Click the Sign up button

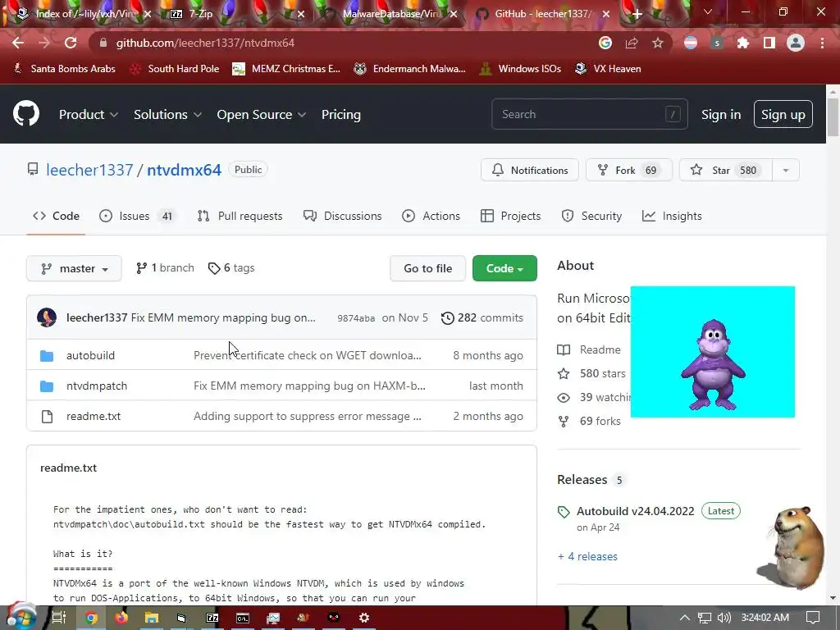tap(783, 114)
